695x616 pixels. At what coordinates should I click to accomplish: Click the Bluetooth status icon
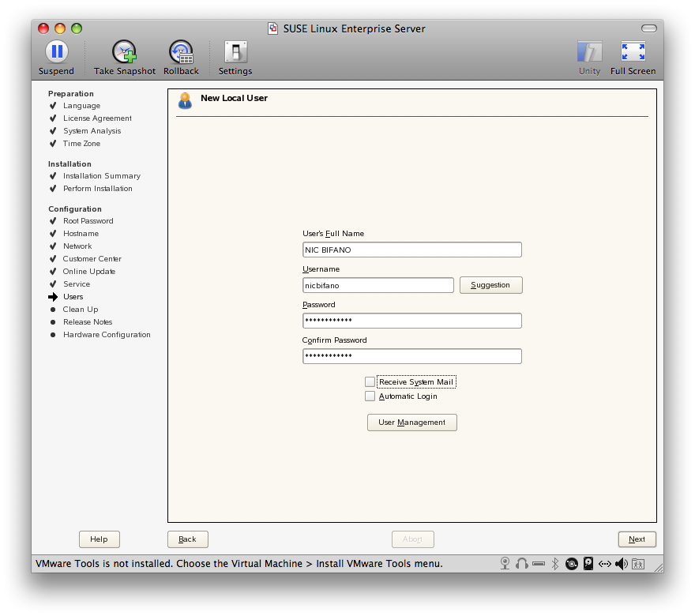click(555, 564)
